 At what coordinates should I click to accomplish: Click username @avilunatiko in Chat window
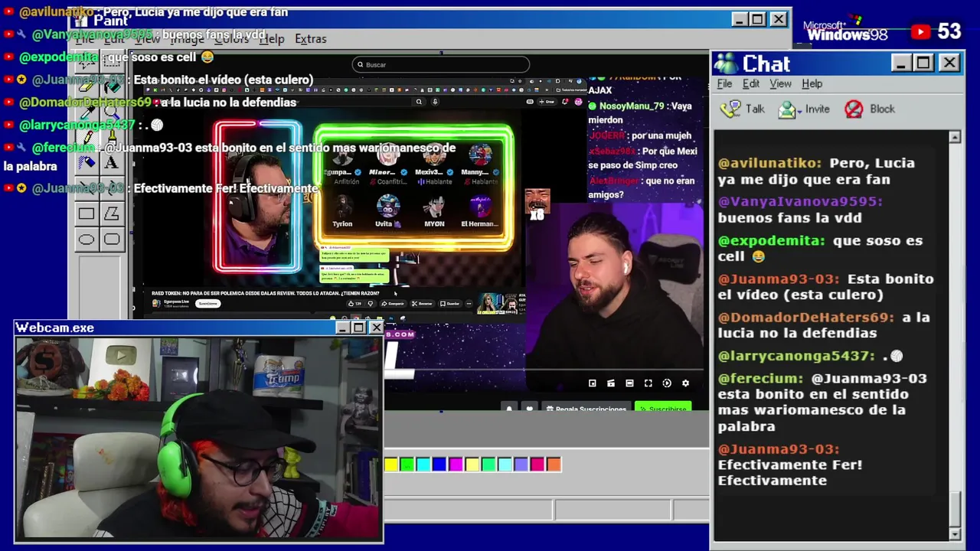click(x=769, y=163)
